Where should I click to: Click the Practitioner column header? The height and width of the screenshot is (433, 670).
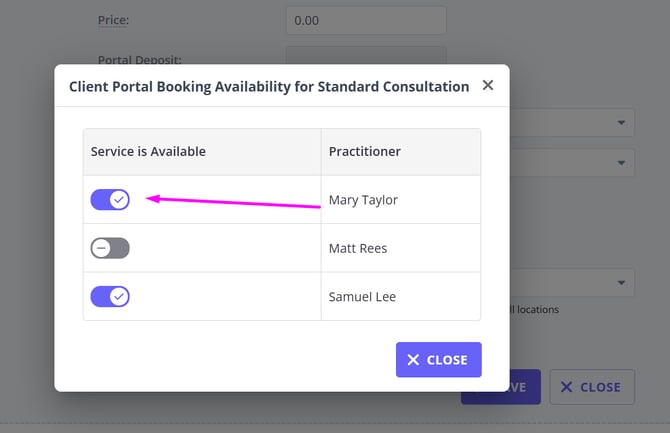point(366,152)
